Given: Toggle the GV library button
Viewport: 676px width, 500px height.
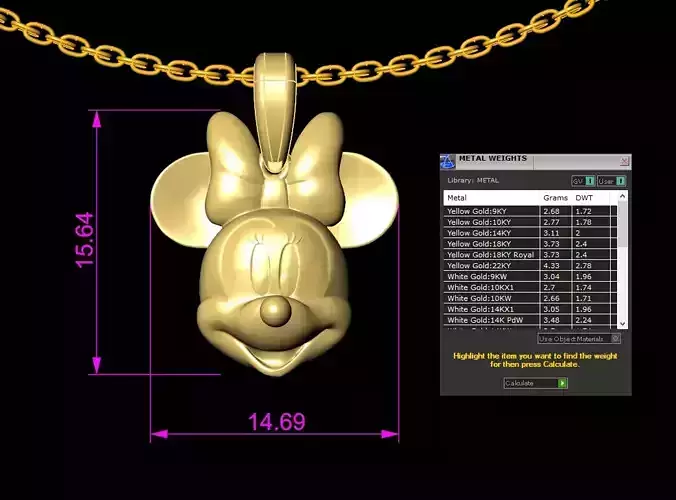Looking at the screenshot, I should 583,181.
